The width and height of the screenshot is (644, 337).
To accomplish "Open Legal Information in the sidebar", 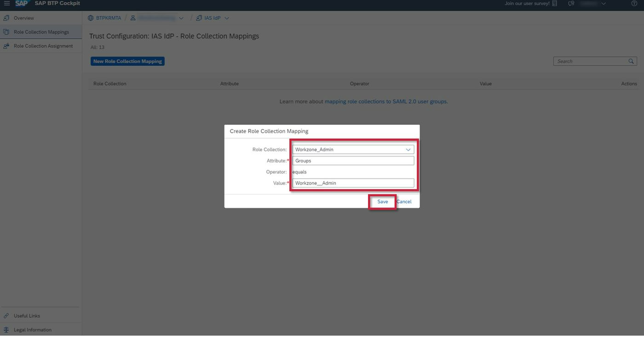I will (41, 330).
